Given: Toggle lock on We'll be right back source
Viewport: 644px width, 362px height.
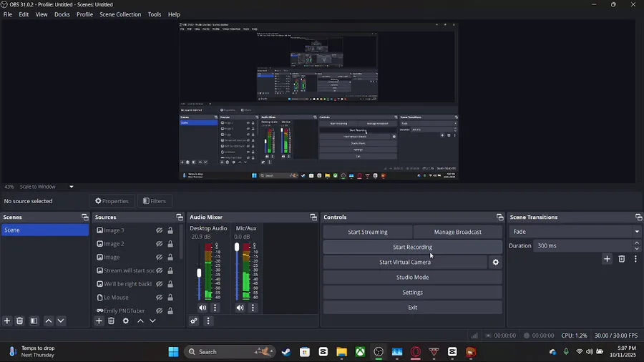Looking at the screenshot, I should point(170,284).
